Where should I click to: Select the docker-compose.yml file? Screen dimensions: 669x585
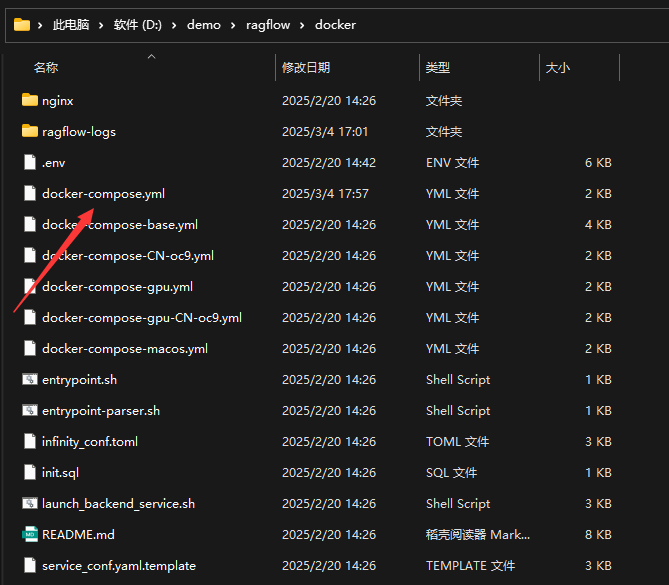103,193
